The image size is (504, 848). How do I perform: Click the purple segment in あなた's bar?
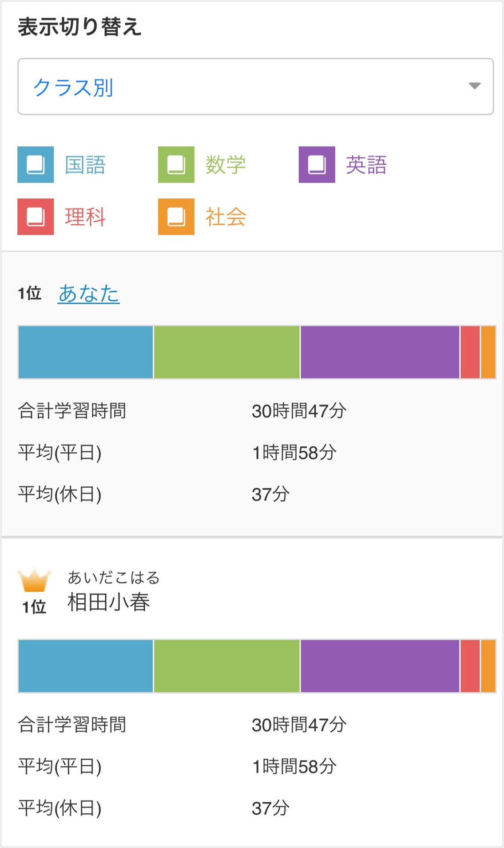(380, 352)
